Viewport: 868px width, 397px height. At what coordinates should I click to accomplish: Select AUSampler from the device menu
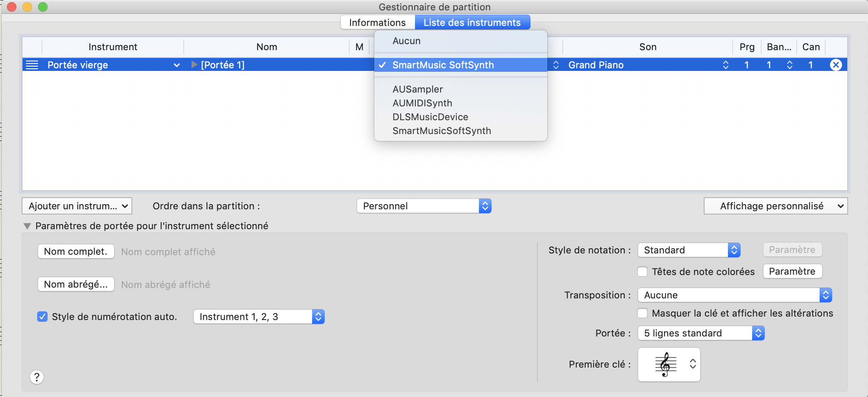pos(418,89)
